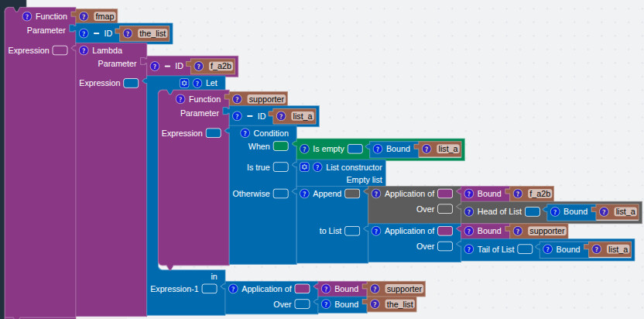Open the gear mutator on the Let block
The image size is (644, 319).
tap(184, 83)
